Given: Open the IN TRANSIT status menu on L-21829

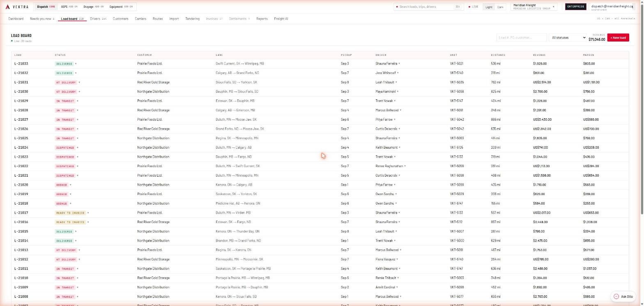Looking at the screenshot, I should tap(67, 101).
